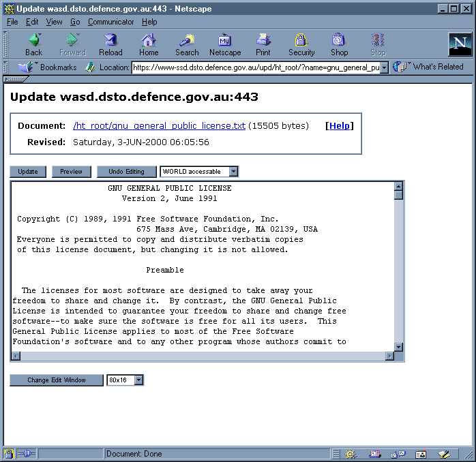Screen dimensions: 476x462
Task: Open the [Help] link
Action: (340, 125)
